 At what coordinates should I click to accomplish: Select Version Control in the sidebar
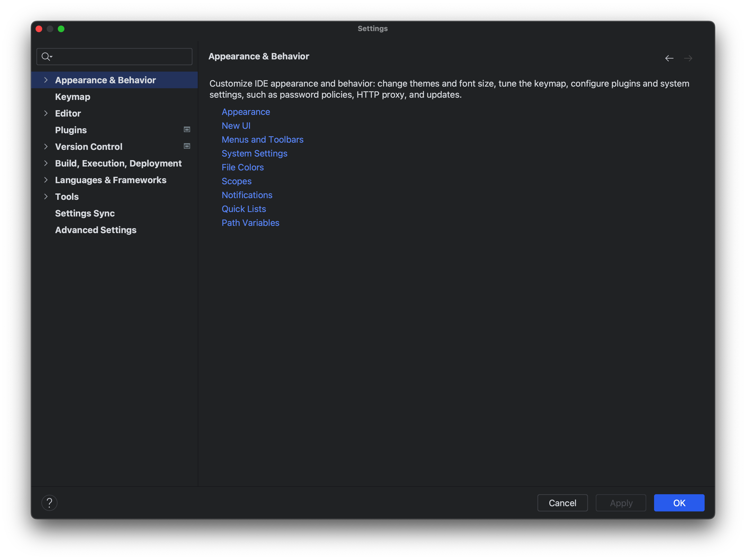[114, 147]
